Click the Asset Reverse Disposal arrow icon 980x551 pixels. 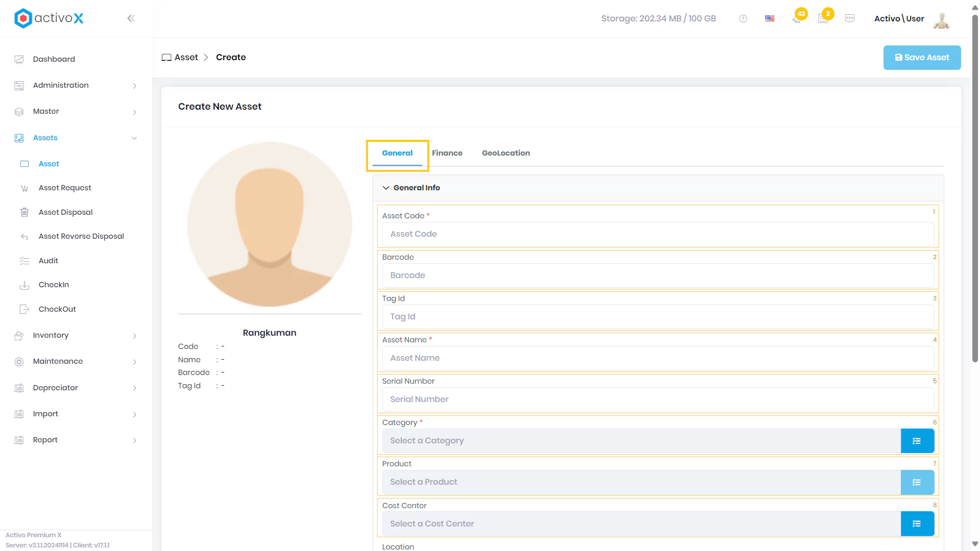pyautogui.click(x=24, y=237)
